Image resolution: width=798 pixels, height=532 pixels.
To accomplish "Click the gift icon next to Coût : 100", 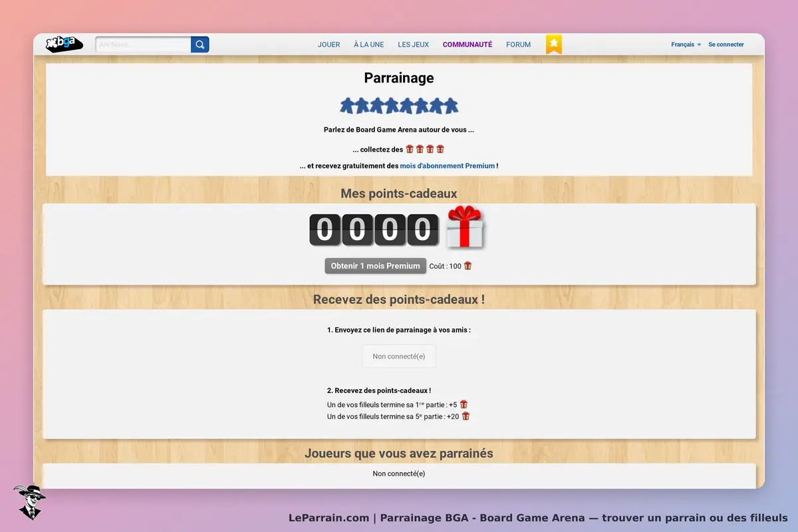I will point(467,266).
